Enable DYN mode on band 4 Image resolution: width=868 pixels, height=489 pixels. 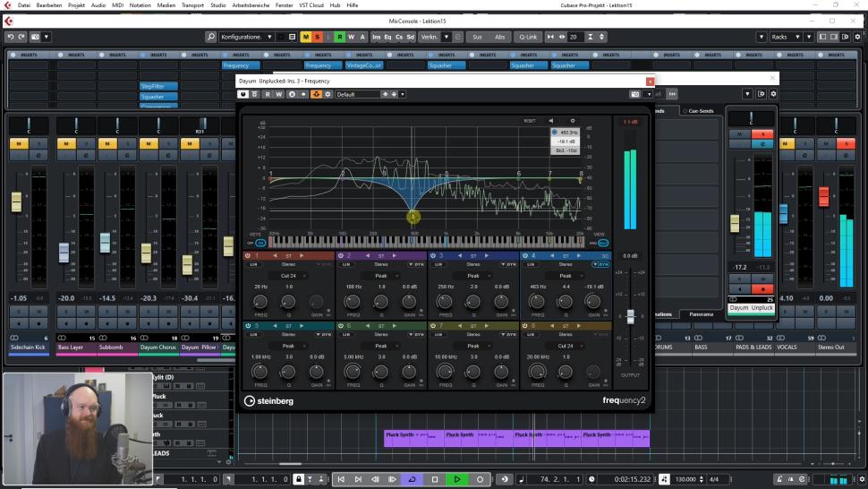pos(603,264)
